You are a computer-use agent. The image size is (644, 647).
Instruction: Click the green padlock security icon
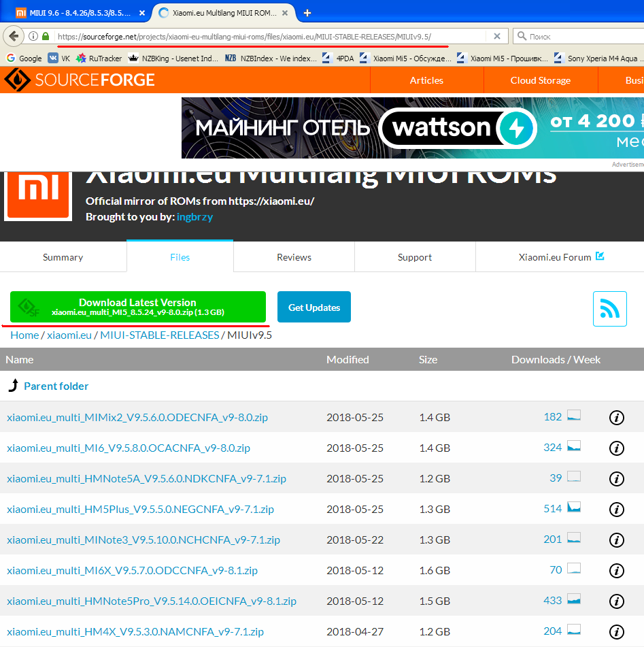46,36
